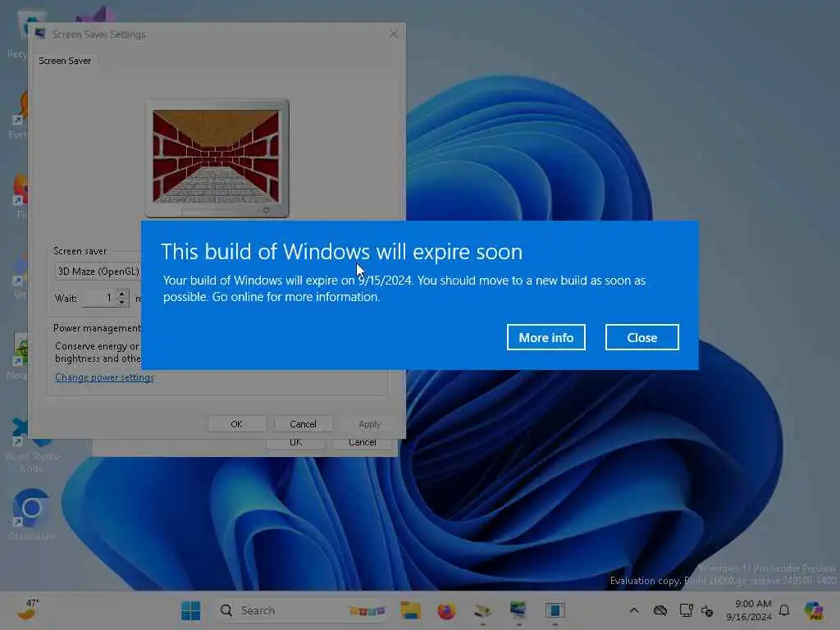The height and width of the screenshot is (630, 840).
Task: Show hidden system tray icons chevron
Action: (x=634, y=610)
